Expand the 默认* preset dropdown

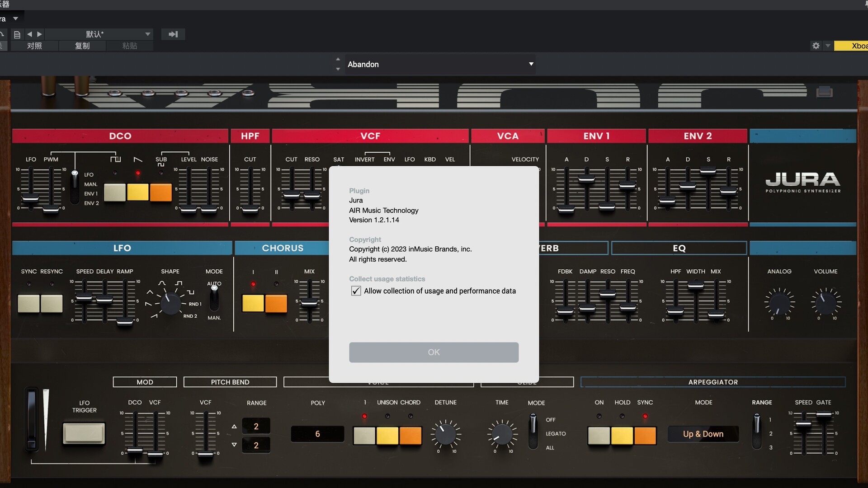[x=147, y=34]
